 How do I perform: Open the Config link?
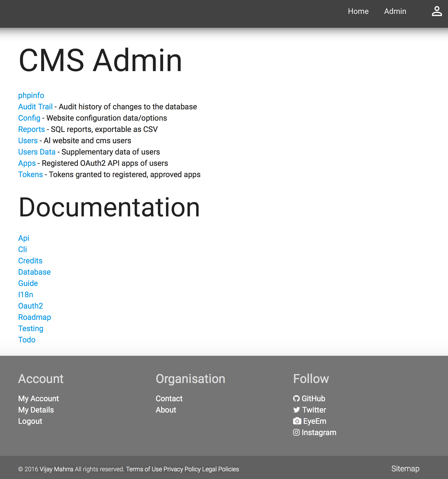click(x=29, y=118)
